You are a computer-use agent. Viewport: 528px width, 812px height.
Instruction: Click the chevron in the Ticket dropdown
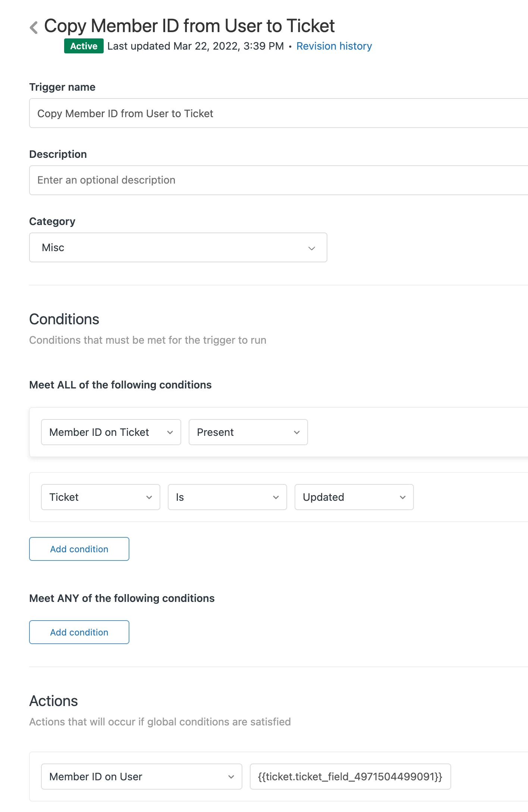tap(149, 497)
